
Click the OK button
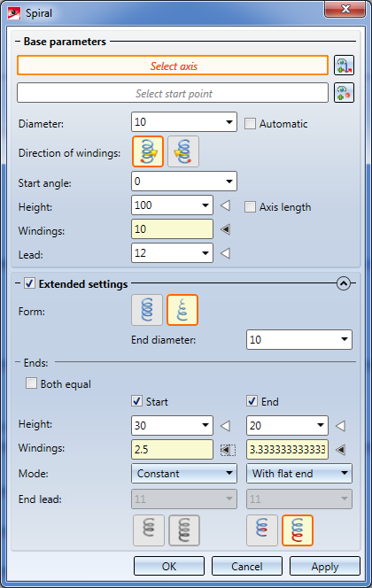click(x=169, y=566)
